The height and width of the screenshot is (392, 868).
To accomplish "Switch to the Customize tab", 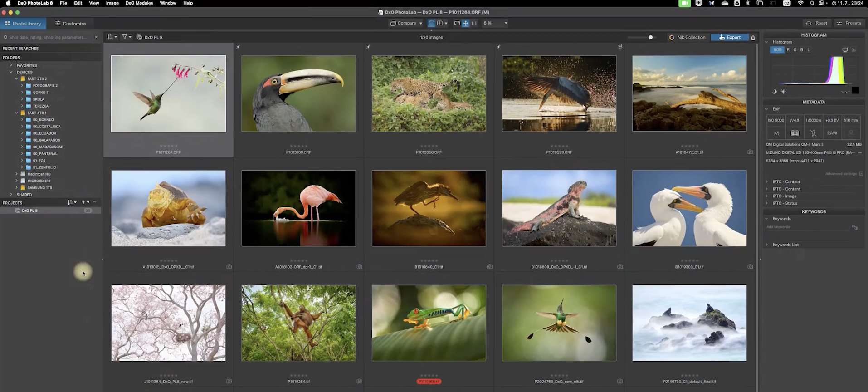I will 71,23.
